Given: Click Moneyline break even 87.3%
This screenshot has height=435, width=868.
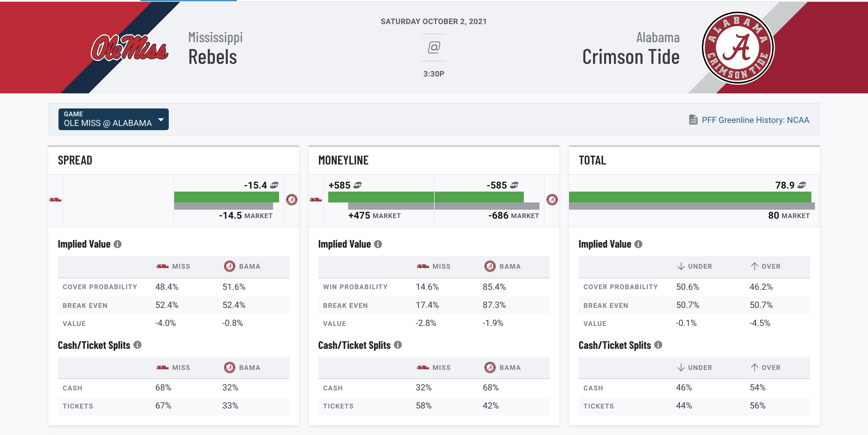Looking at the screenshot, I should (x=494, y=305).
